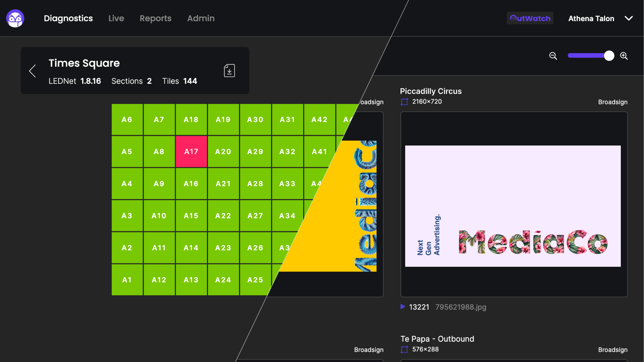644x362 pixels.
Task: Download the Times Square report file
Action: (x=229, y=71)
